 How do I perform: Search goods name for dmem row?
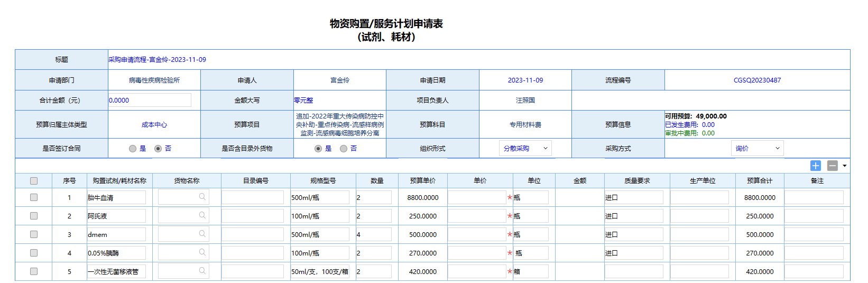(202, 234)
